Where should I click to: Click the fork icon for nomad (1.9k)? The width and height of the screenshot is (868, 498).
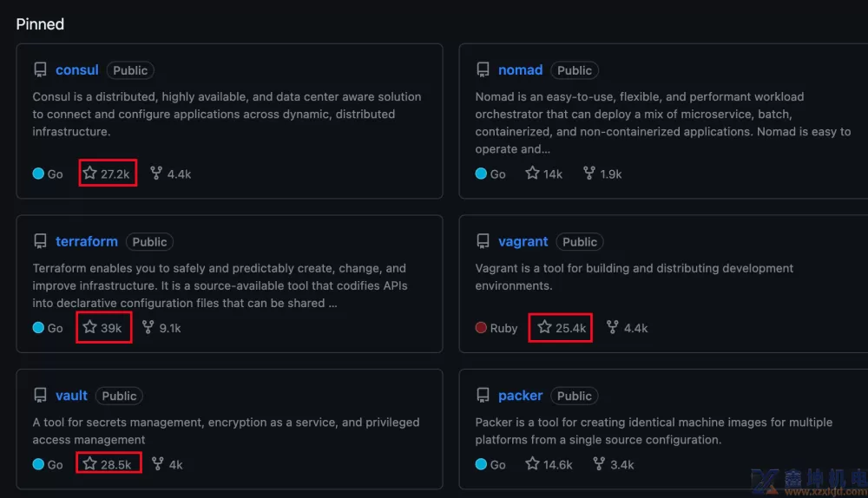pos(589,174)
